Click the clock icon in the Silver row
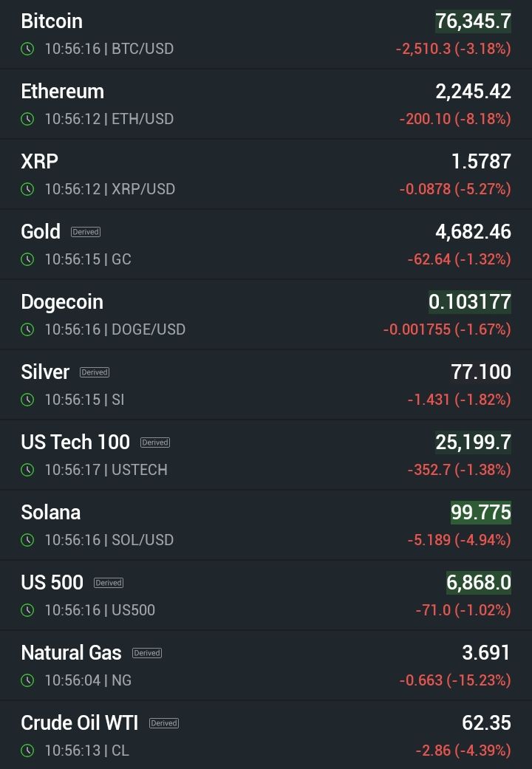Viewport: 532px width, 769px height. pyautogui.click(x=27, y=400)
